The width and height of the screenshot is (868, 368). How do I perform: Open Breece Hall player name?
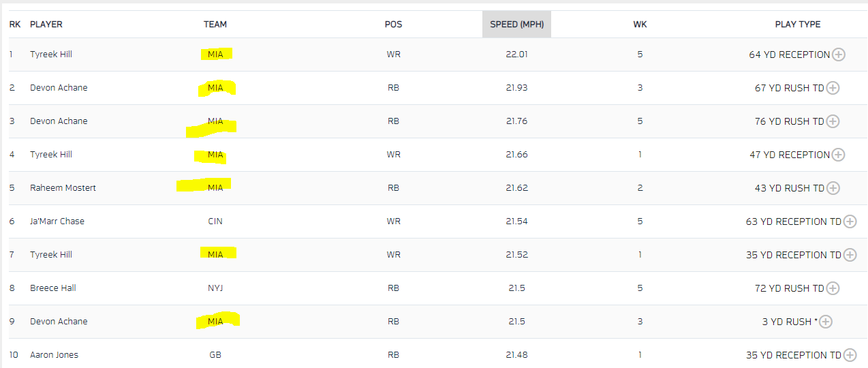(x=53, y=288)
